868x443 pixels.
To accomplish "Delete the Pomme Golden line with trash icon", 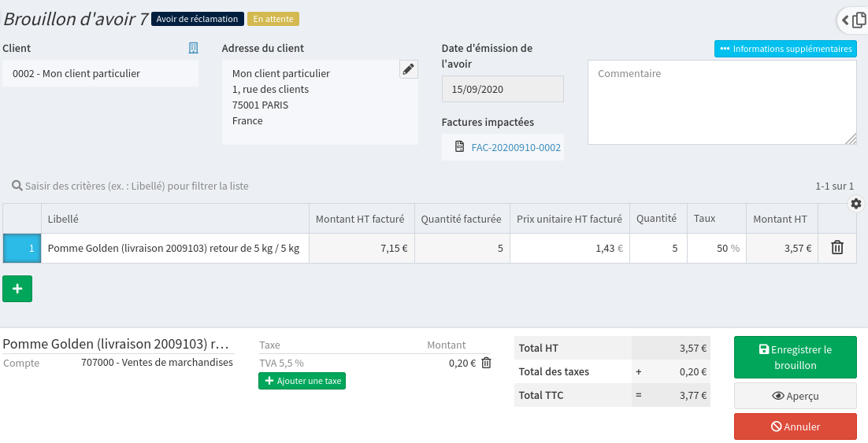I will pos(836,248).
